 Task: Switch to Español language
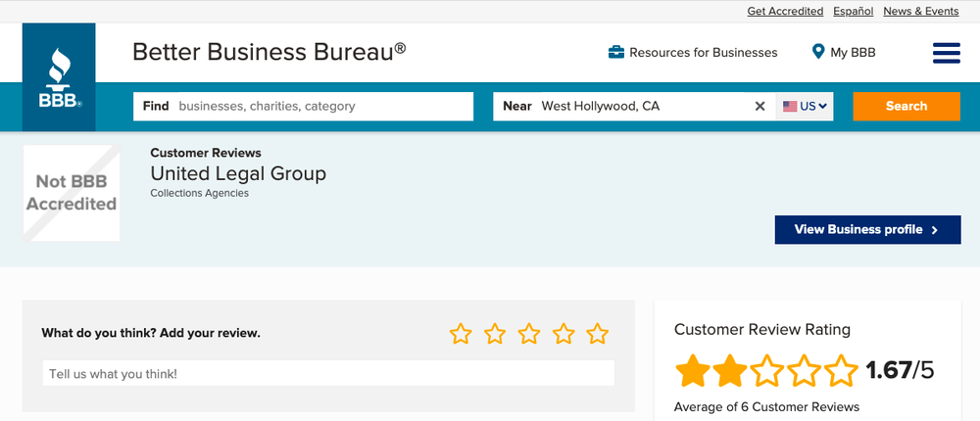click(853, 12)
